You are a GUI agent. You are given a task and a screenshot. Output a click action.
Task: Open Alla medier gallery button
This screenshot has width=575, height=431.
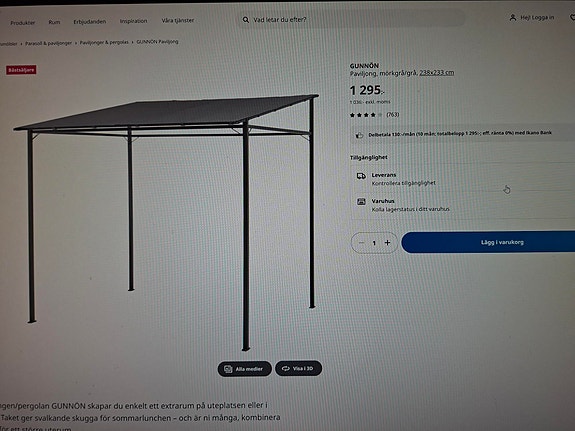point(245,369)
